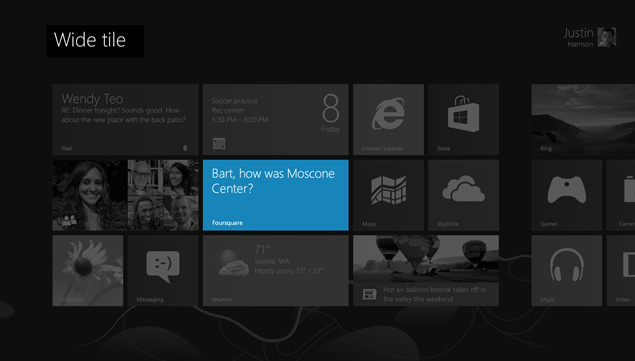The image size is (635, 361).
Task: Click the 71° temperature reading
Action: pos(262,250)
